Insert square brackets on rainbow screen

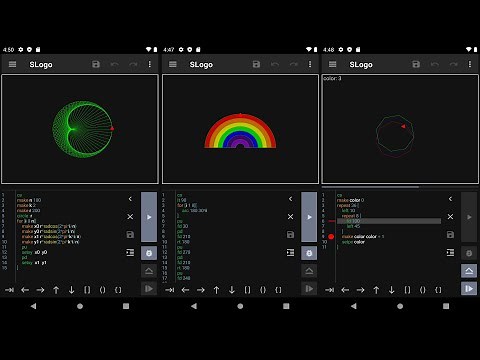[x=247, y=290]
